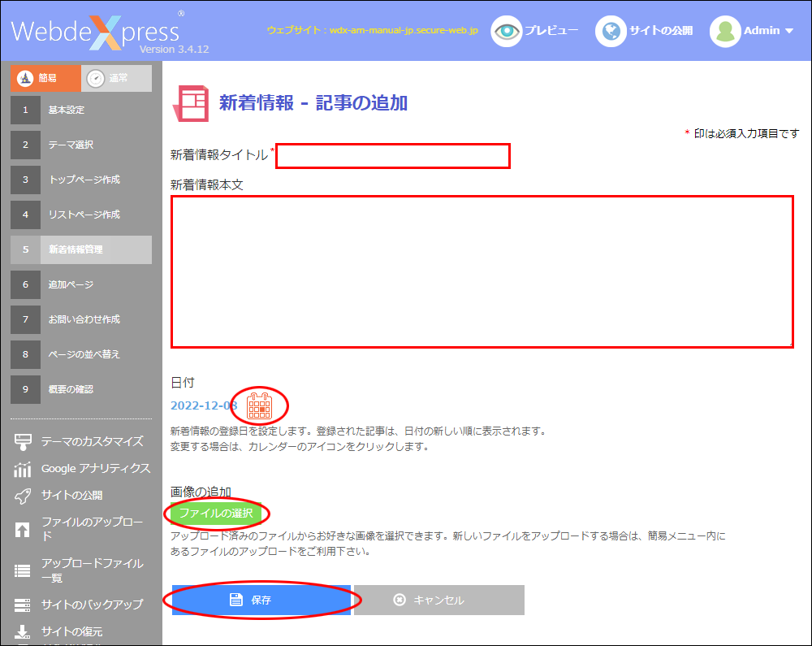Click the 保存 save button
Image resolution: width=812 pixels, height=646 pixels.
tap(261, 600)
